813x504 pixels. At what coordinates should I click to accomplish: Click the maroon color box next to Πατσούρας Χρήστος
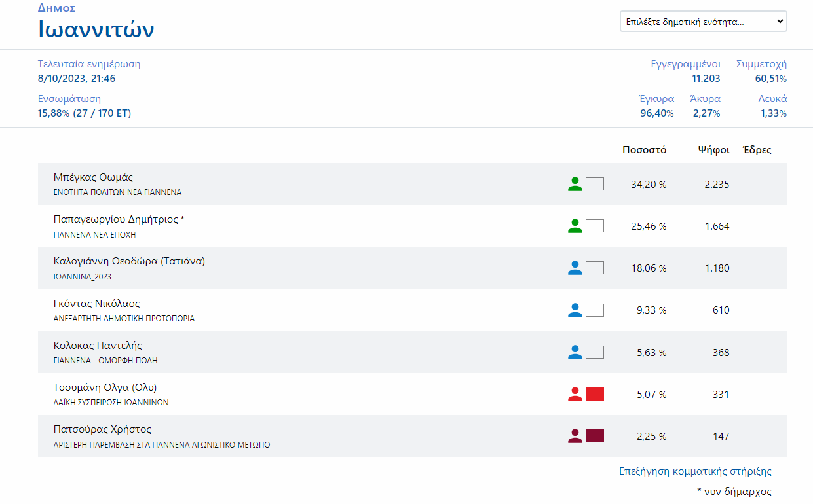tap(594, 436)
